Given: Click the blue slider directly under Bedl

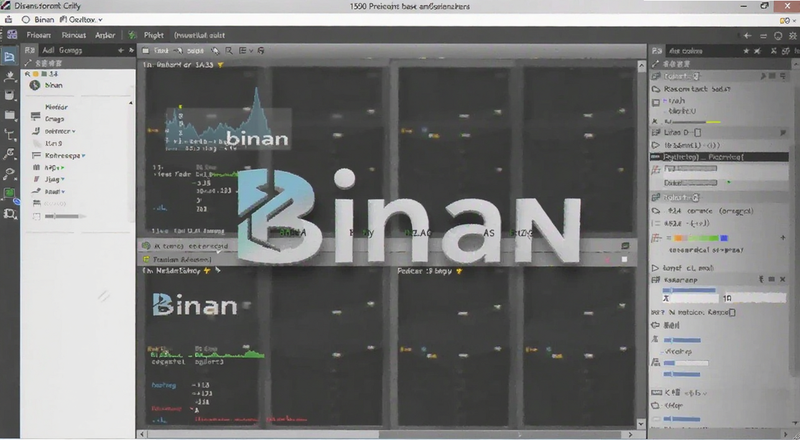Looking at the screenshot, I should point(682,340).
